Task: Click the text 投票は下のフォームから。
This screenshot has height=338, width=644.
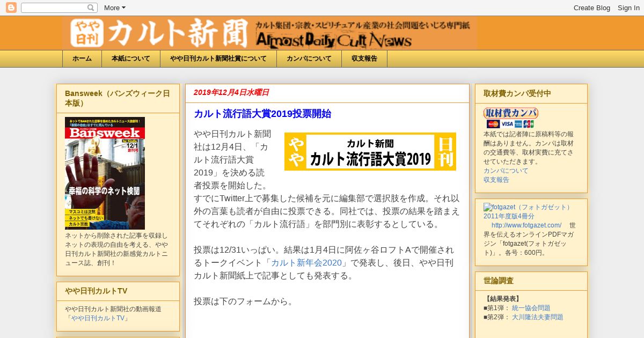Action: pos(245,302)
